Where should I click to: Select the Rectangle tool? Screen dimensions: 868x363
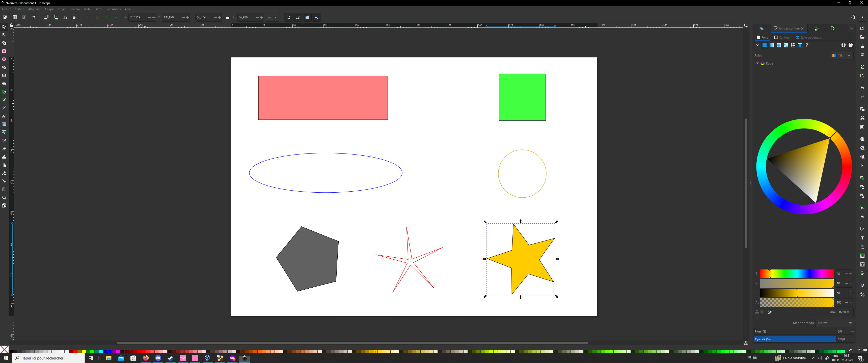pos(4,51)
